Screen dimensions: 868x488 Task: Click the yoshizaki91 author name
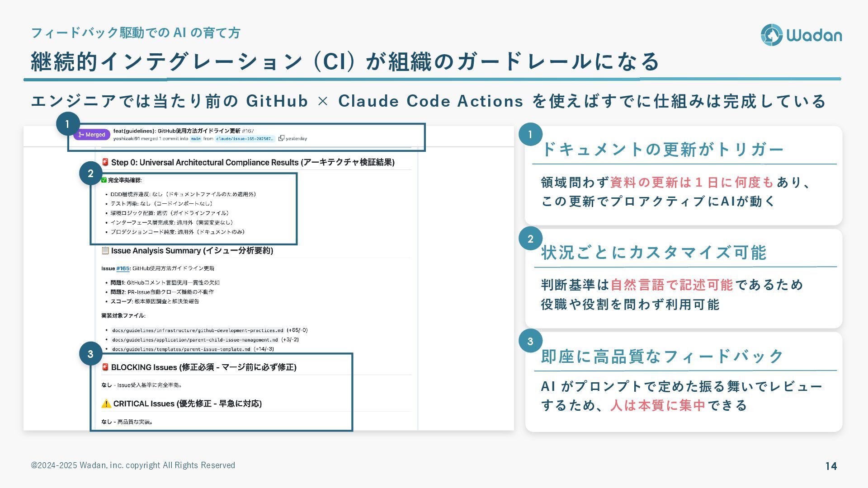(126, 139)
